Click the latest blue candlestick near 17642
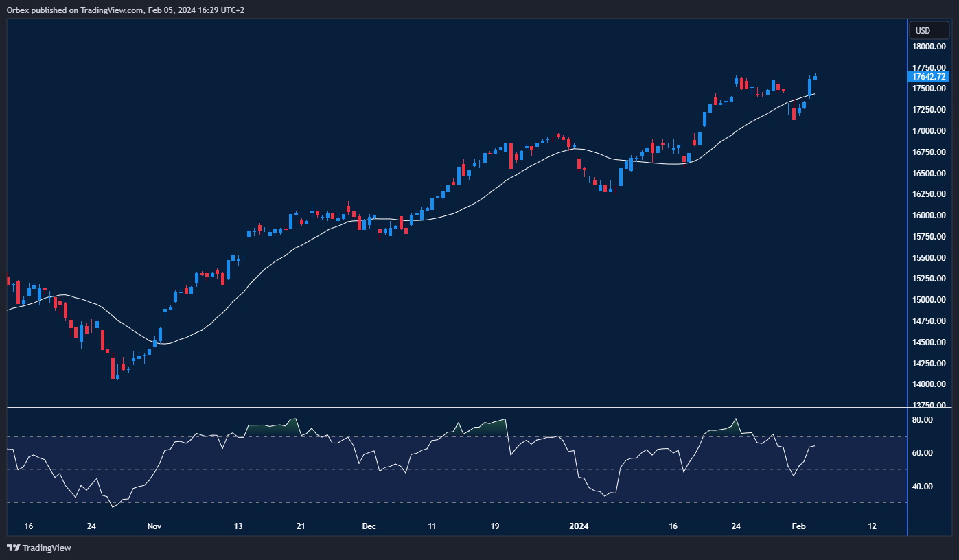Screen dimensions: 959x560 pyautogui.click(x=816, y=78)
